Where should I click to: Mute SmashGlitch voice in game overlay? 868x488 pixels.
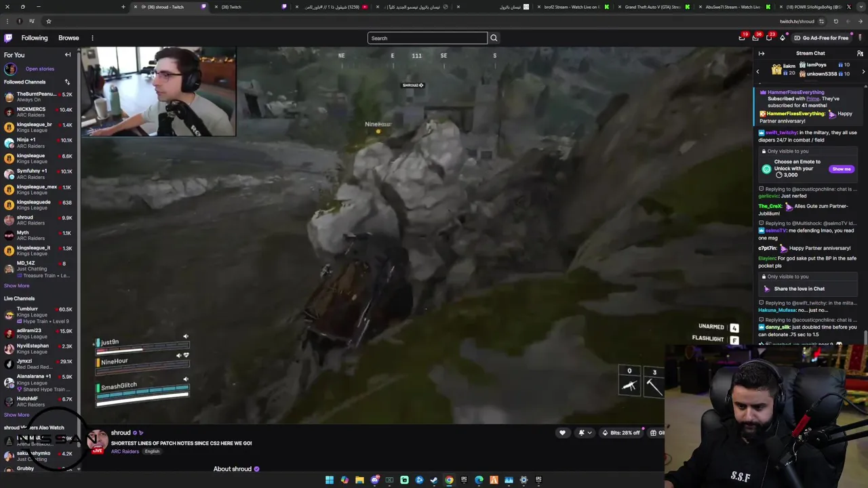pyautogui.click(x=186, y=379)
